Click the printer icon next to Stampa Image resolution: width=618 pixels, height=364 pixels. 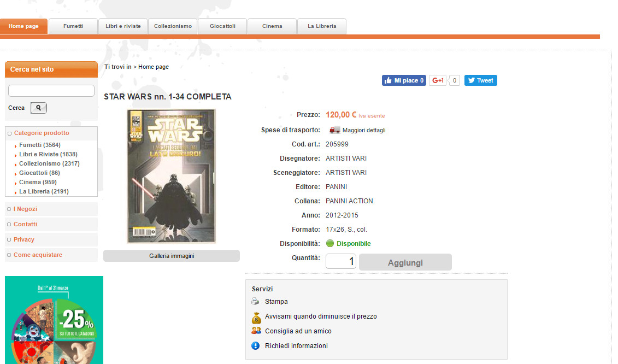click(255, 301)
